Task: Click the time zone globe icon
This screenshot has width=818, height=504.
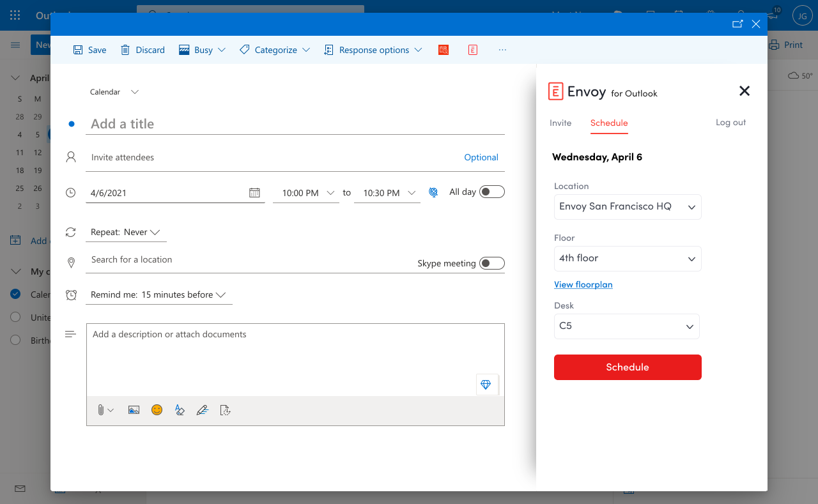Action: pyautogui.click(x=433, y=192)
